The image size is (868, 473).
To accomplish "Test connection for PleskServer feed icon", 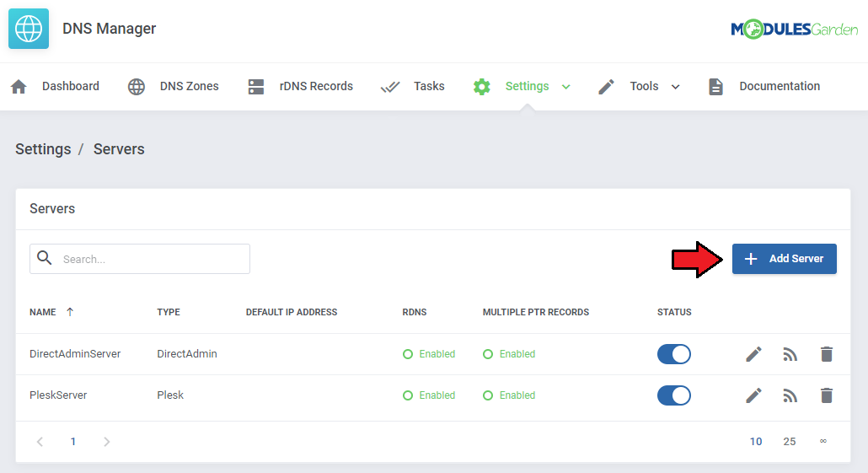I will pos(790,395).
